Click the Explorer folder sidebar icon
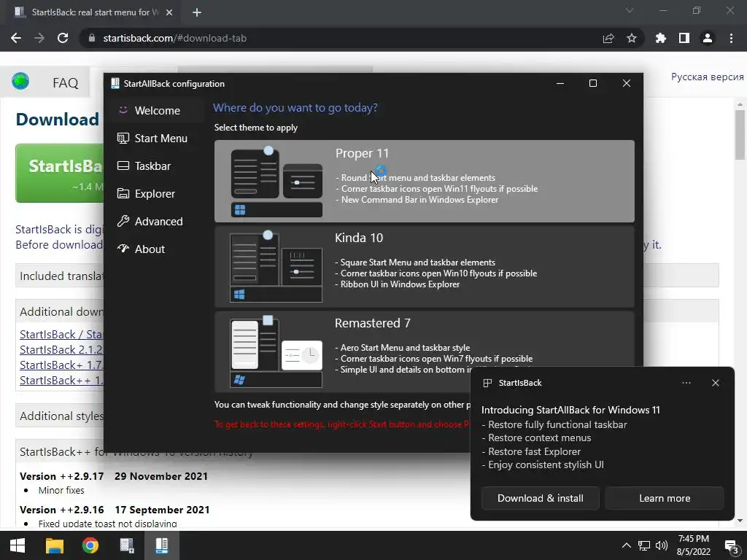Image resolution: width=747 pixels, height=560 pixels. coord(123,193)
